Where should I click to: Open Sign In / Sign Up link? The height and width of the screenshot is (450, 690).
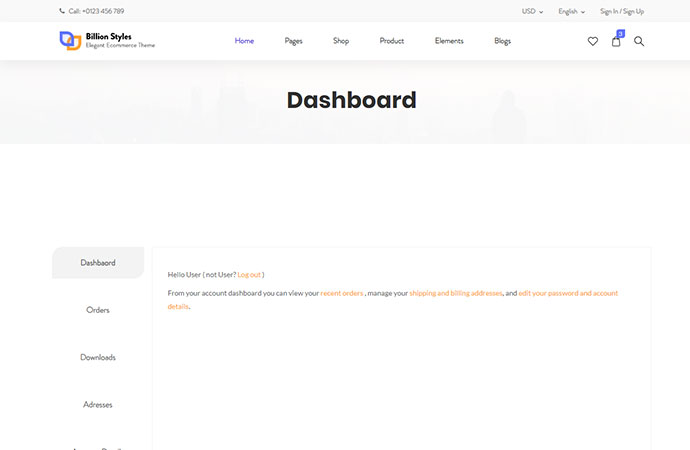(x=621, y=11)
